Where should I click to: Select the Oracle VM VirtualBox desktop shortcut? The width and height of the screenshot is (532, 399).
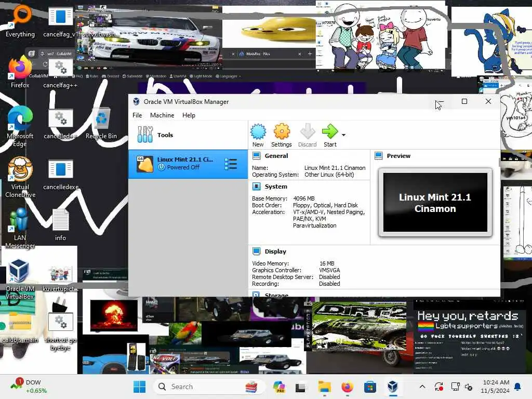point(20,279)
